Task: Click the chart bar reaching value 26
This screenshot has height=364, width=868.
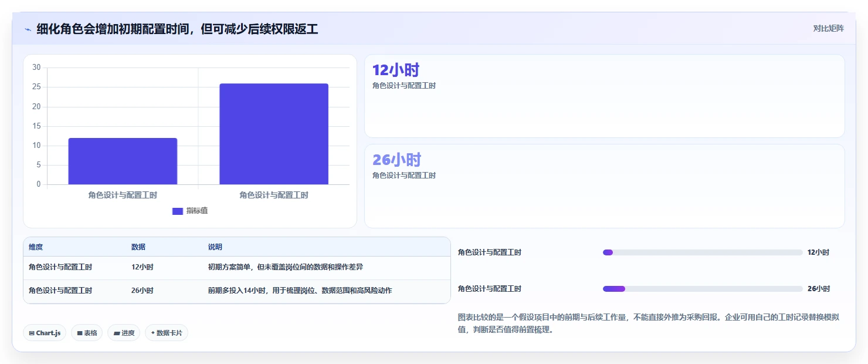Action: point(274,134)
